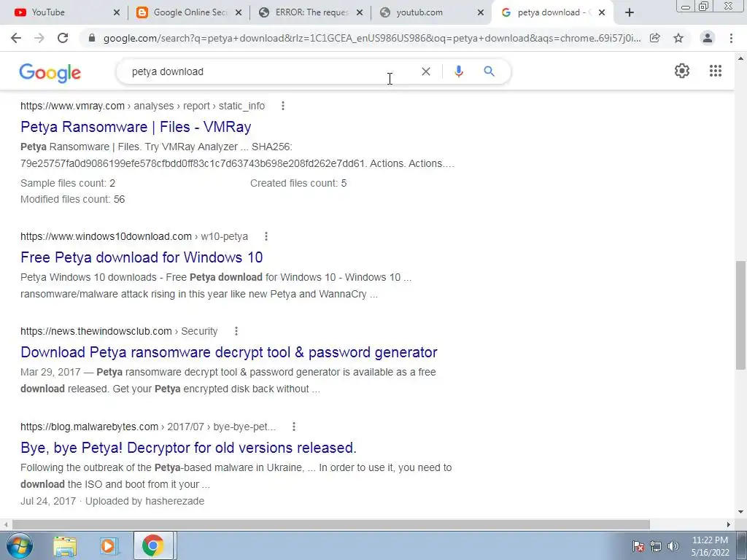Screen dimensions: 747x560
Task: Open Free Petya download for Windows 10
Action: point(142,257)
